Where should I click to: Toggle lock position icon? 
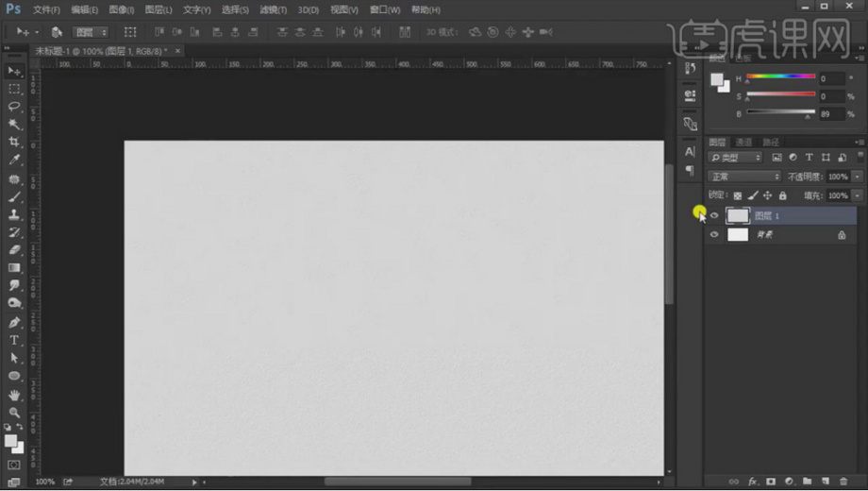767,195
